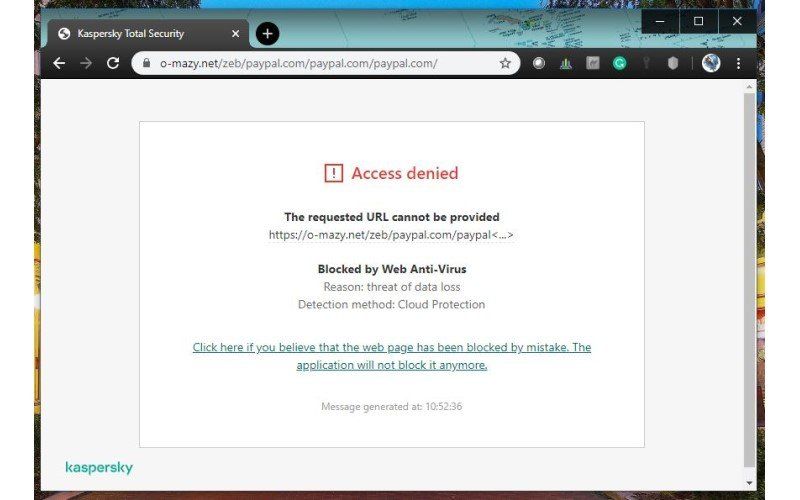The width and height of the screenshot is (800, 500).
Task: Open the bar chart extension icon
Action: (x=565, y=63)
